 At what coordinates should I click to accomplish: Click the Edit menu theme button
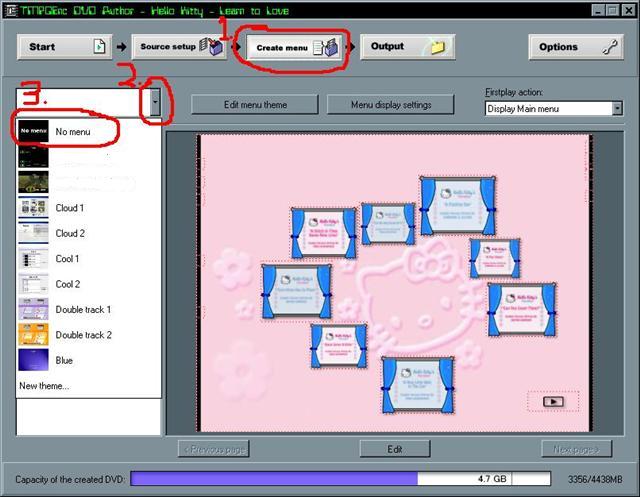(255, 105)
